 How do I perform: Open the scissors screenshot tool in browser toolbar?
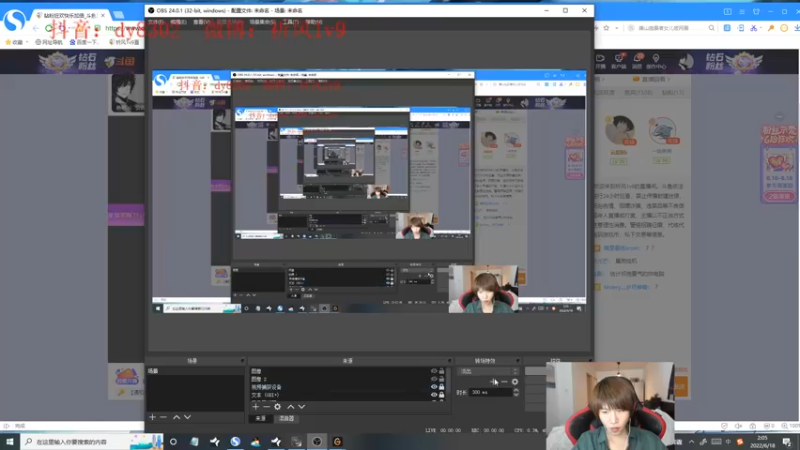tap(754, 28)
